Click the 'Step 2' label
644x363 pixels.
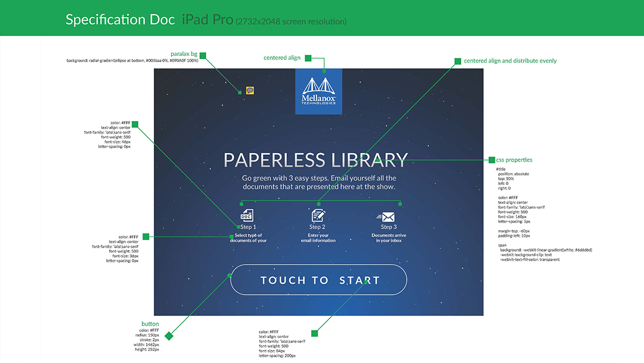click(317, 227)
